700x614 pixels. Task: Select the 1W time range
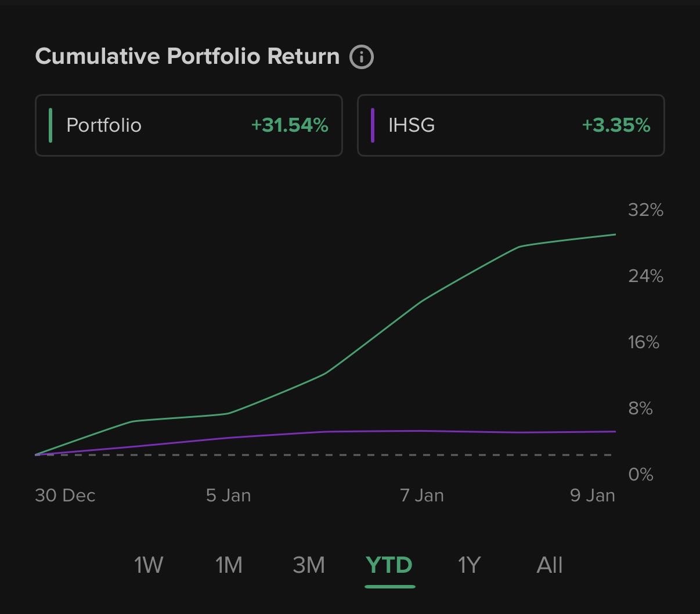tap(149, 565)
